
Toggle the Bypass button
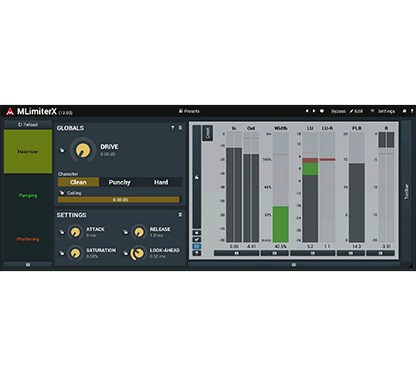click(338, 111)
